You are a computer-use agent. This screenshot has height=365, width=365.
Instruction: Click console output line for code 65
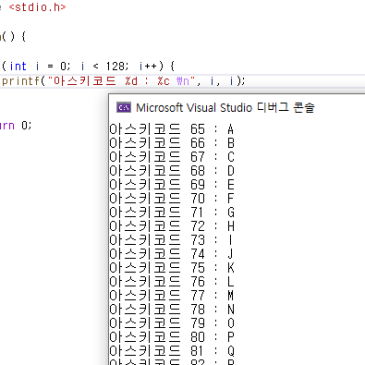(172, 129)
